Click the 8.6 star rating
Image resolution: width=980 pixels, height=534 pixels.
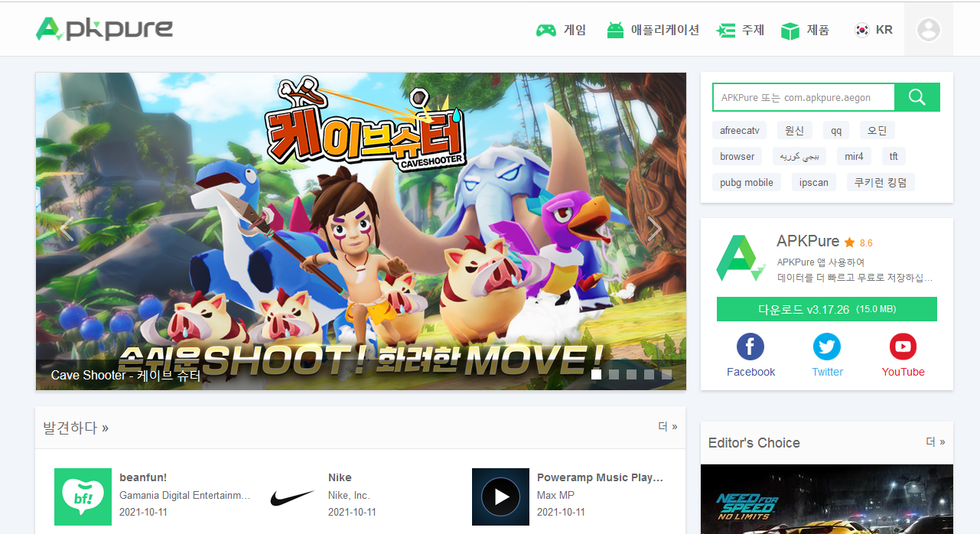[858, 243]
